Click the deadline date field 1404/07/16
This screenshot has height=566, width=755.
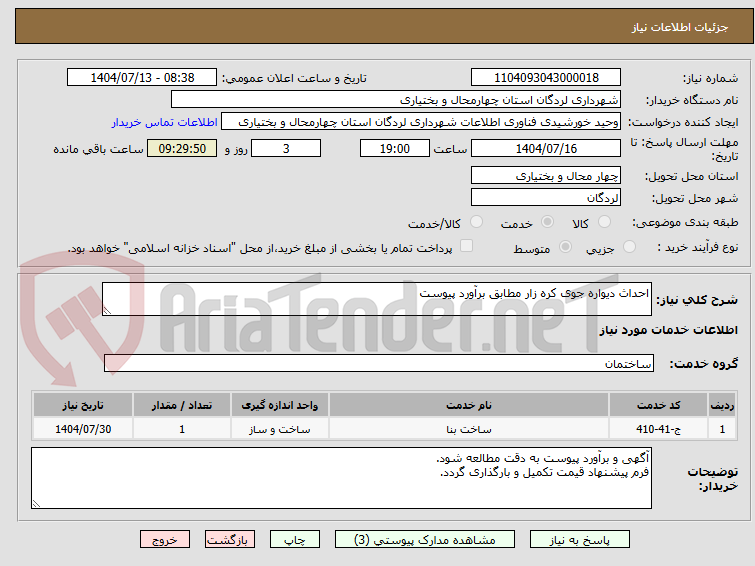[546, 148]
